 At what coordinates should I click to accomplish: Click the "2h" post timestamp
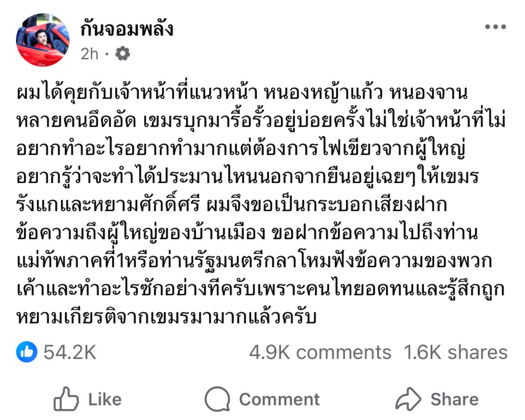[x=89, y=53]
